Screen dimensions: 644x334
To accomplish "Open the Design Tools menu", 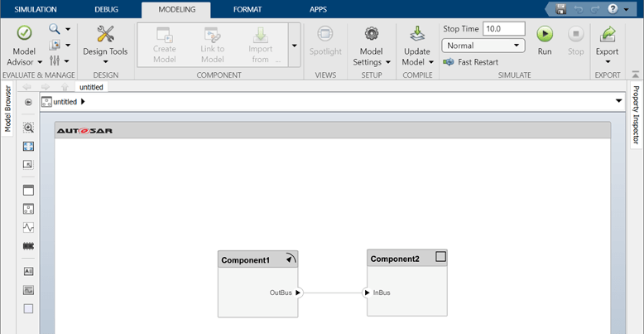I will coord(105,46).
